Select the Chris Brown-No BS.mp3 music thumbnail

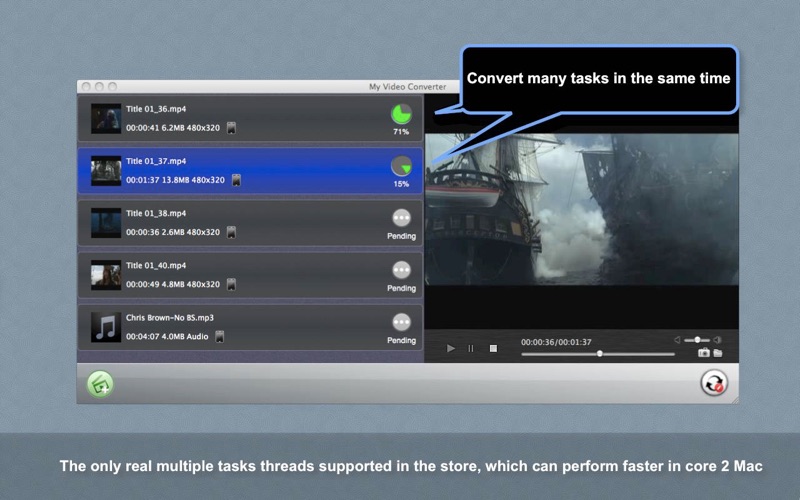(x=106, y=327)
